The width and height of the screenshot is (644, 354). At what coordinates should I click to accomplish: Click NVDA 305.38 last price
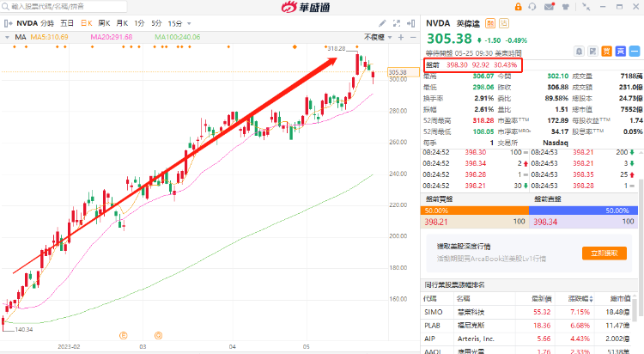tap(449, 39)
